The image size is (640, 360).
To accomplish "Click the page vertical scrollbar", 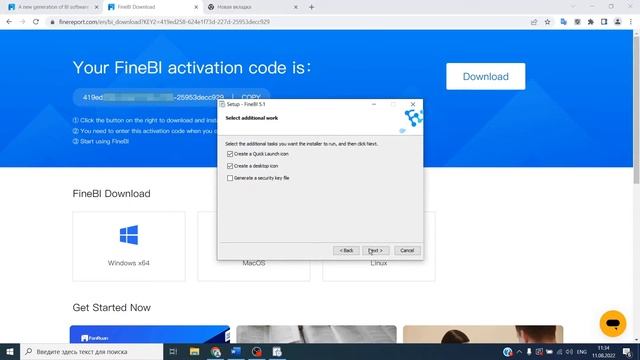I will (x=636, y=110).
